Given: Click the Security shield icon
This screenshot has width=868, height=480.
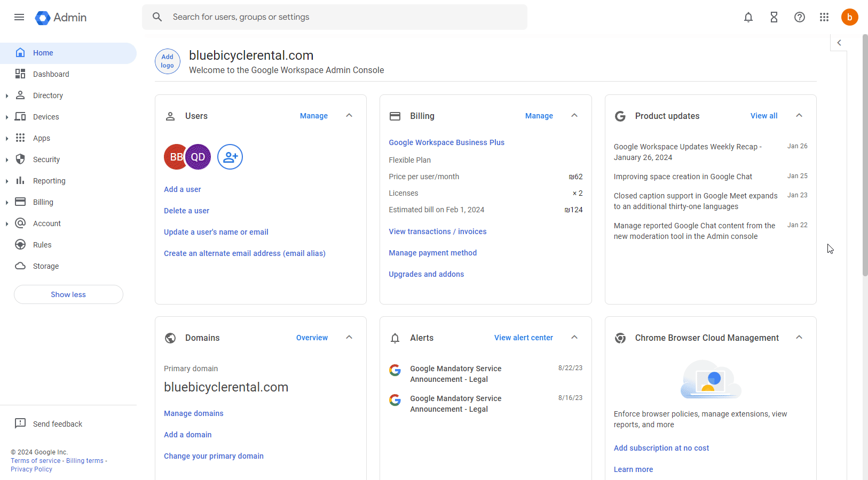Looking at the screenshot, I should click(20, 159).
